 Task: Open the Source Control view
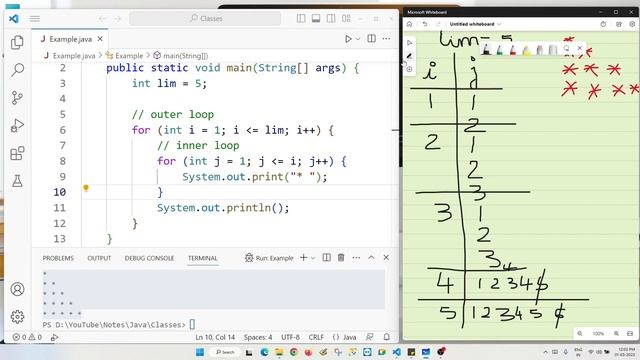click(x=17, y=98)
